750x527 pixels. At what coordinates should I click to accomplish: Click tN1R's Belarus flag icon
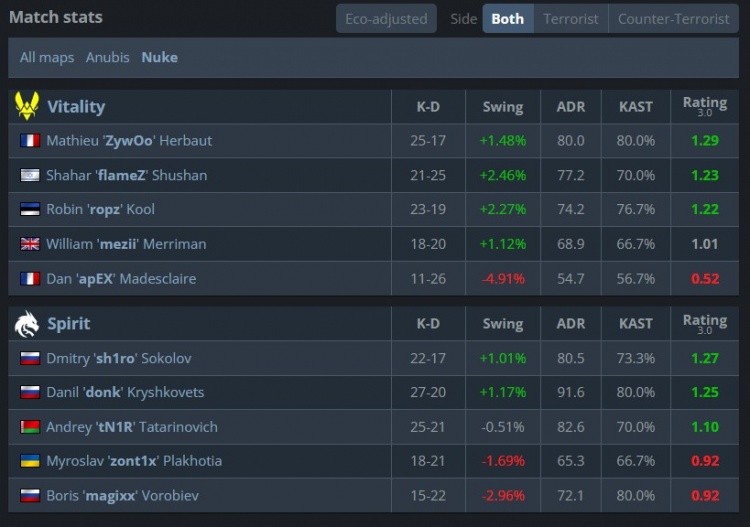coord(30,427)
